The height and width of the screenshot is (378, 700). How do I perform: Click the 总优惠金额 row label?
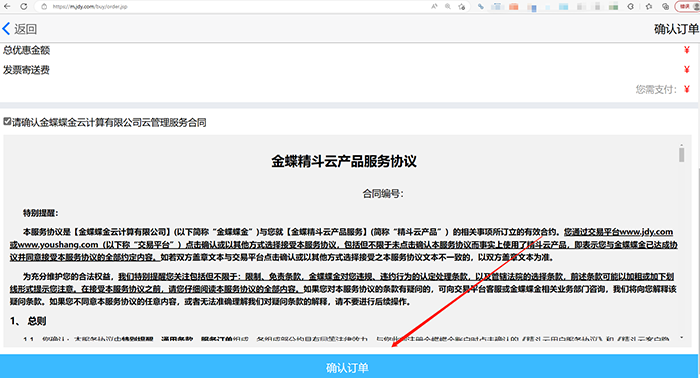(26, 50)
